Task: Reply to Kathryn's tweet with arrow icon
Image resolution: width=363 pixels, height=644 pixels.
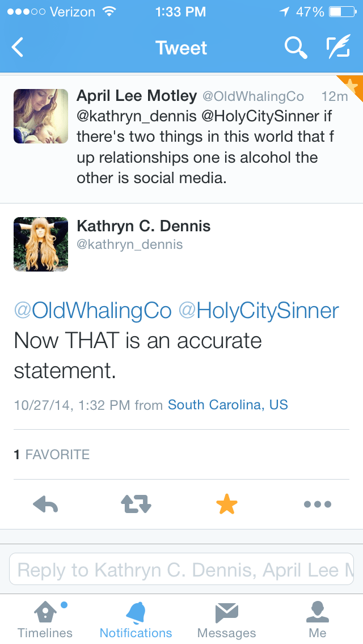Action: click(x=46, y=504)
